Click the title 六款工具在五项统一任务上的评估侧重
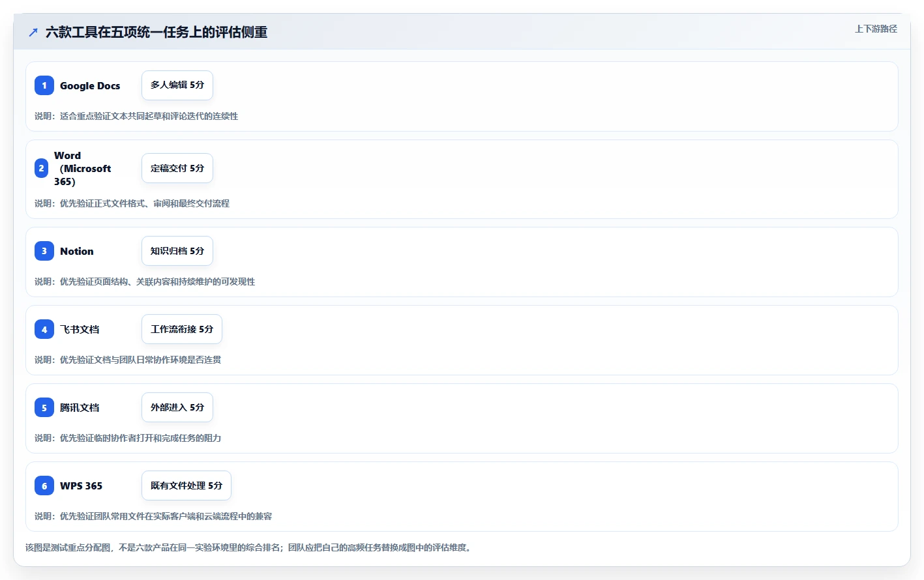The height and width of the screenshot is (580, 924). 156,32
